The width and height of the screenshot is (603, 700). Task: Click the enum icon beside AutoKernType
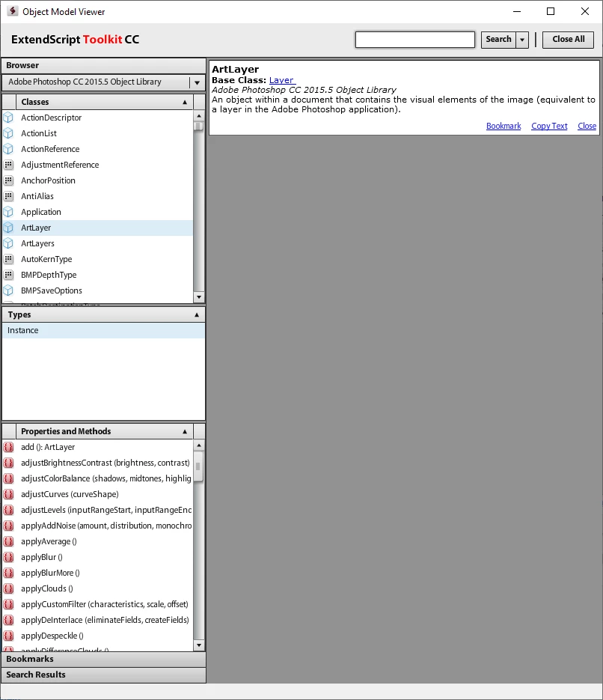8,259
